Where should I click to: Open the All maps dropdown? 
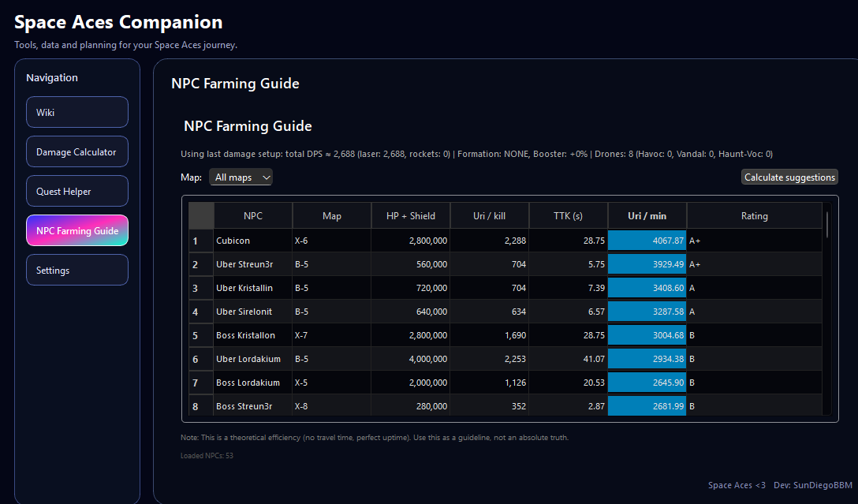click(241, 177)
